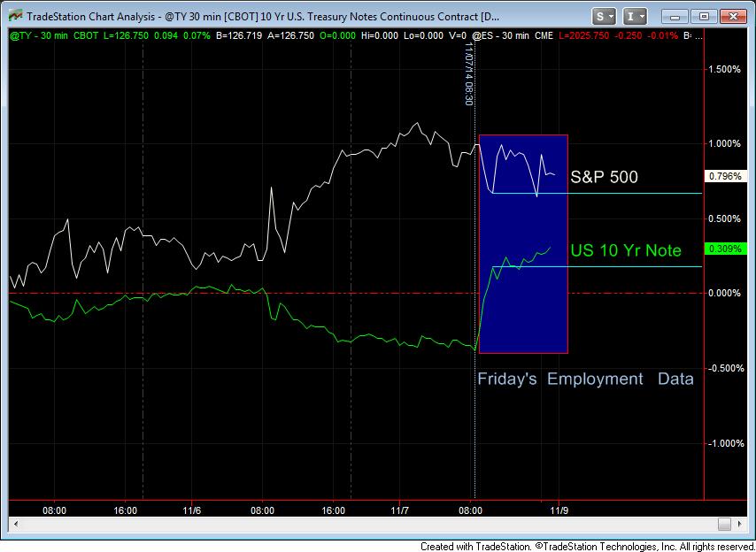Click the TradeStation chart icon in title bar

pyautogui.click(x=15, y=16)
